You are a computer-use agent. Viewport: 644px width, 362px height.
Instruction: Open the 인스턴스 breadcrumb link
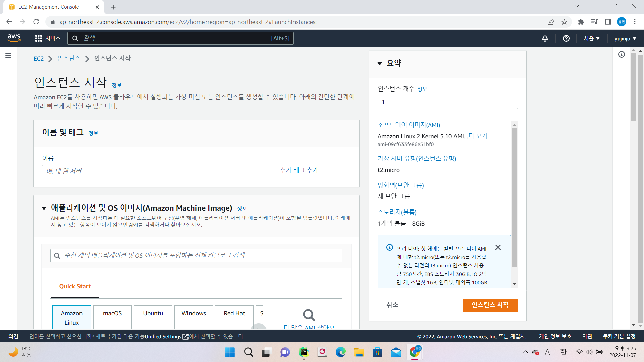(x=69, y=58)
